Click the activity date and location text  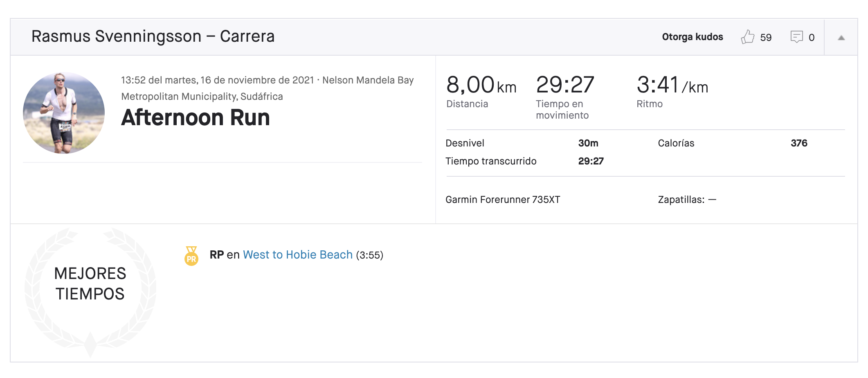click(268, 88)
